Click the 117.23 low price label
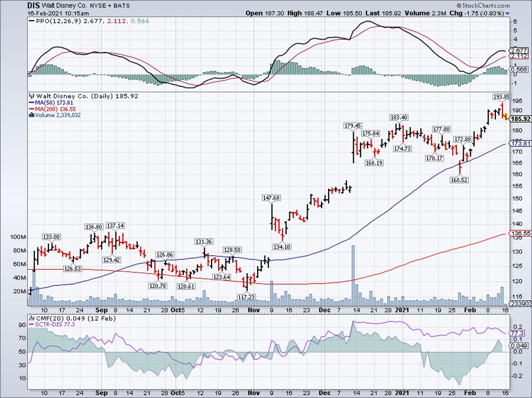The image size is (532, 398). (x=247, y=297)
